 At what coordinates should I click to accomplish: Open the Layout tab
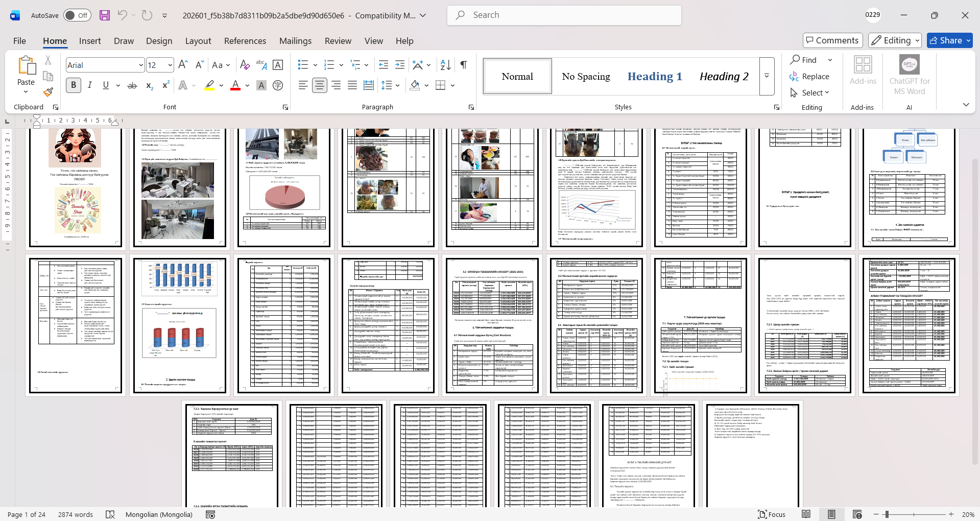(x=198, y=41)
